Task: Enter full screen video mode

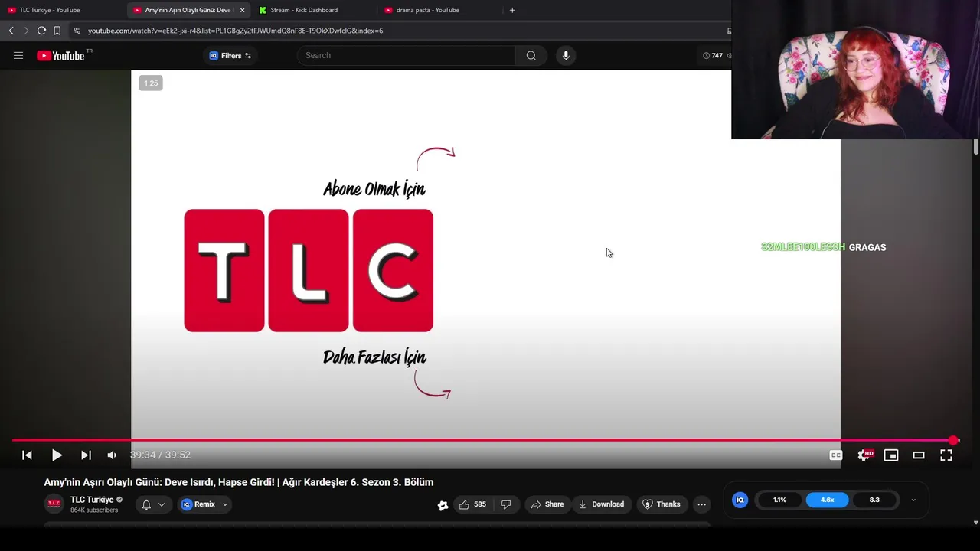Action: [x=946, y=455]
